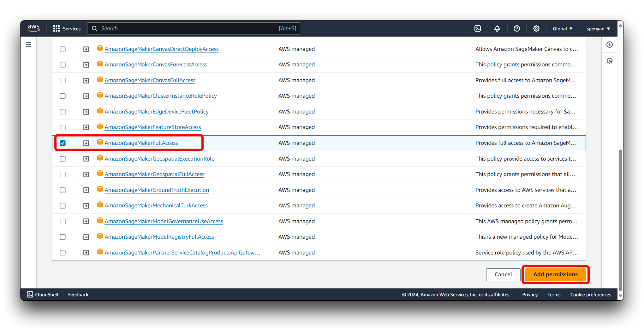Expand the AmazonSageMakerModelRegistryFullAccess row
This screenshot has width=644, height=331.
point(86,237)
